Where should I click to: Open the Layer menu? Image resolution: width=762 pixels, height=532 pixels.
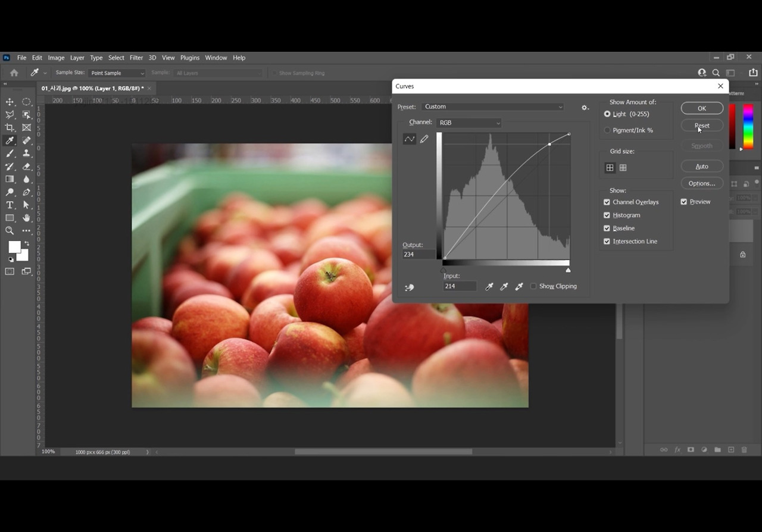coord(77,58)
